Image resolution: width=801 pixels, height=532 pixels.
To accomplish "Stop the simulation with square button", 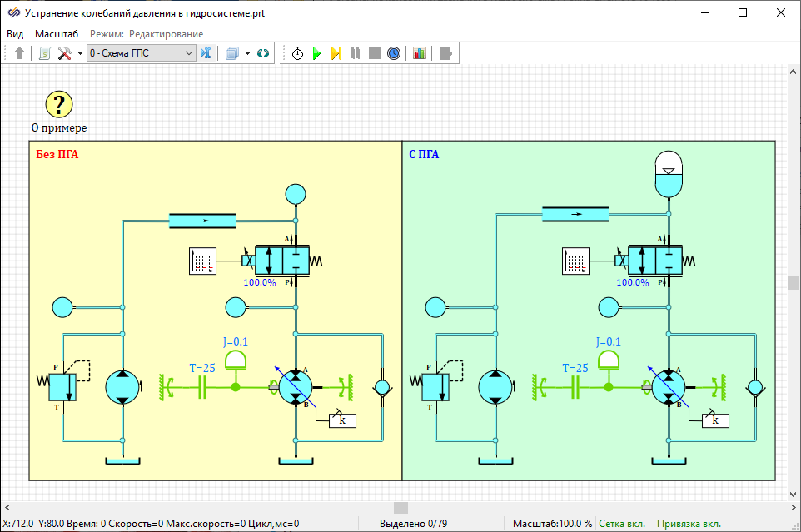I will pos(375,53).
